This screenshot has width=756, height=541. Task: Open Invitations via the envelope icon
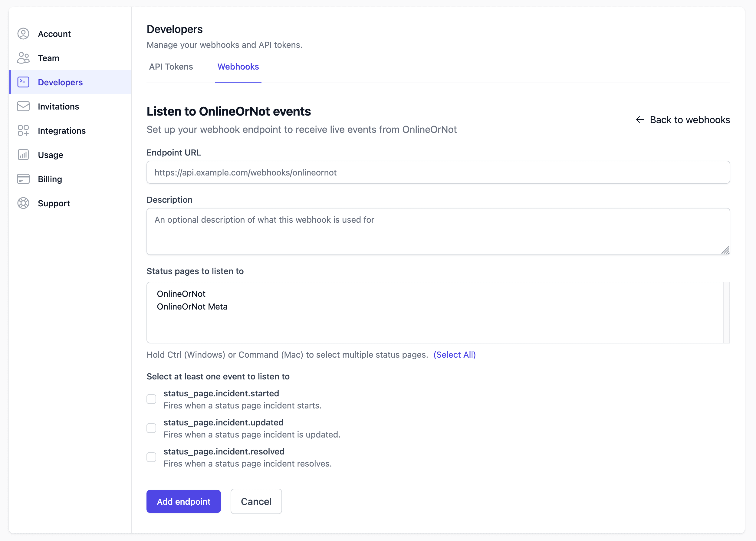coord(23,106)
